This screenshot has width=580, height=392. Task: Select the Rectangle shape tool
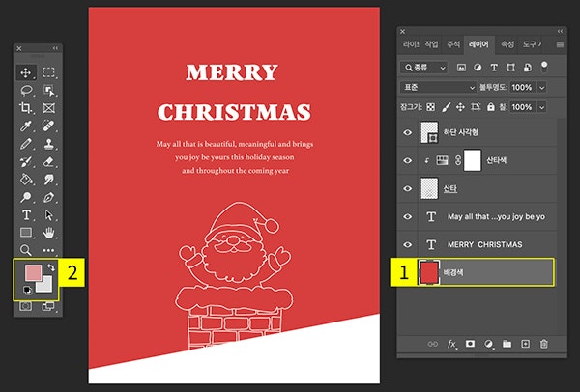[26, 233]
